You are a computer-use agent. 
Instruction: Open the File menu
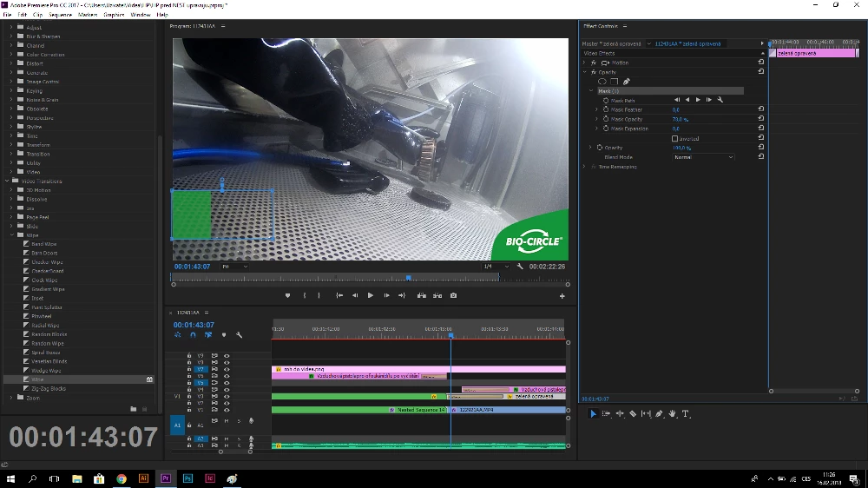(x=7, y=15)
